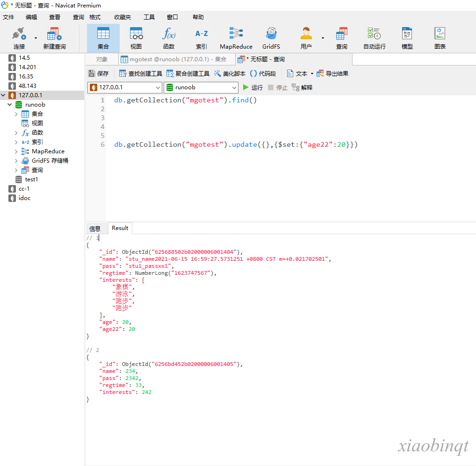Screen dimensions: 476x466
Task: Open the GridFS toolbar icon
Action: pyautogui.click(x=271, y=33)
